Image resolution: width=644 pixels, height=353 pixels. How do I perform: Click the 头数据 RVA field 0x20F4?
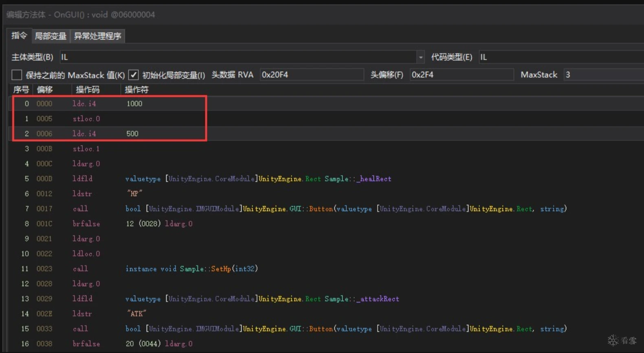pyautogui.click(x=311, y=75)
